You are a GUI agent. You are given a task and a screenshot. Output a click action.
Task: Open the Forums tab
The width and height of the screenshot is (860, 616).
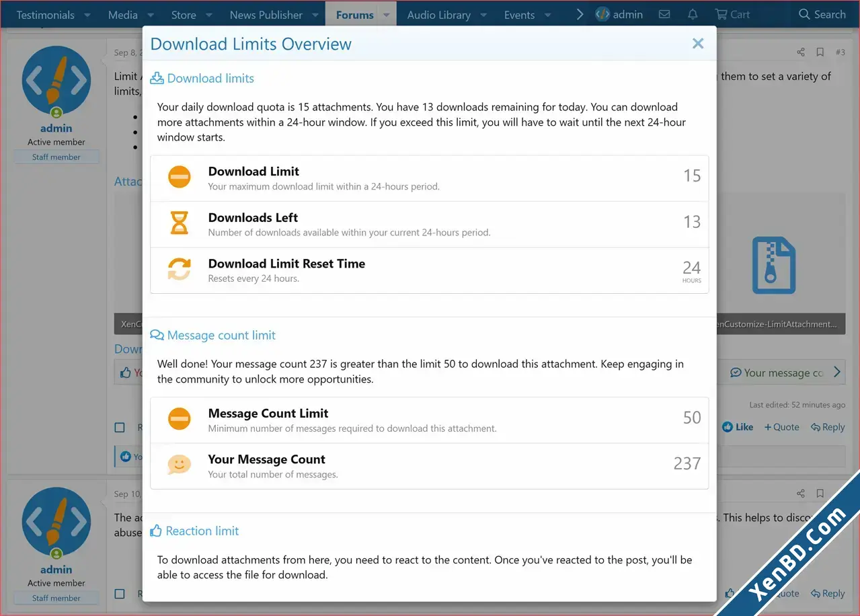(355, 15)
